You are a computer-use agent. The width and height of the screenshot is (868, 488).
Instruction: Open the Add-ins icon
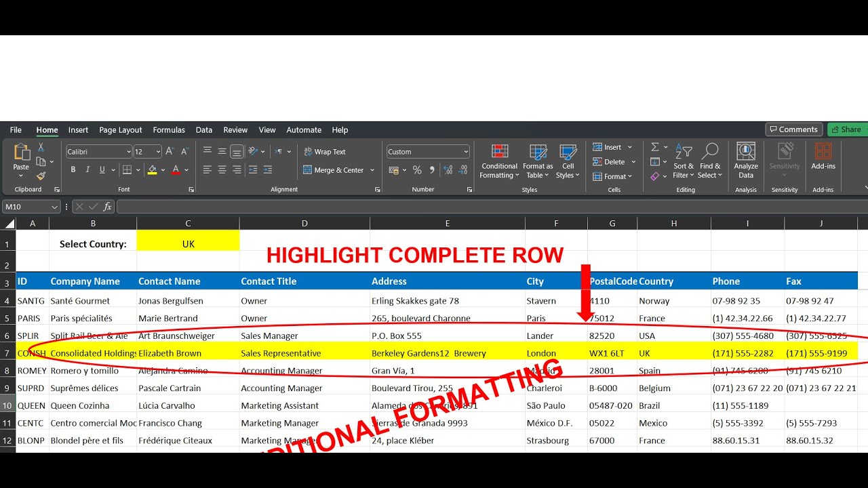click(x=823, y=157)
